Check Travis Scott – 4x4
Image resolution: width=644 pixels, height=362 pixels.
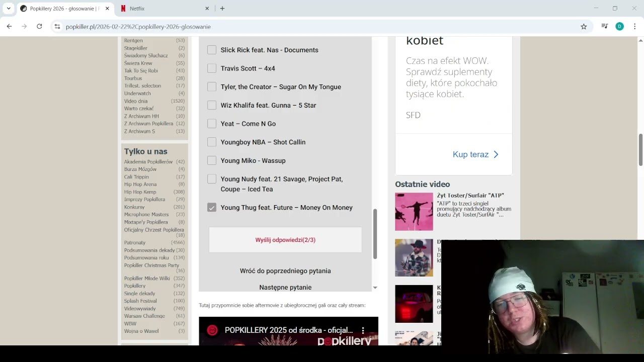212,68
